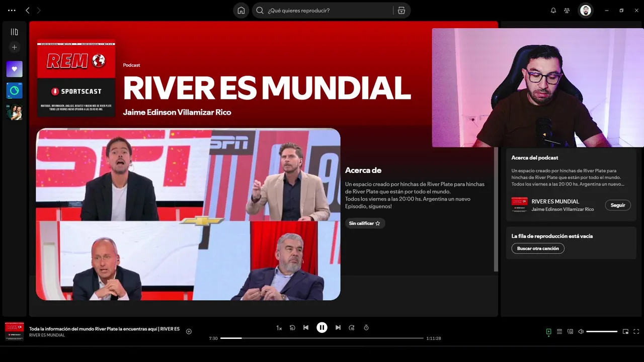Screen dimensions: 644x362
Task: Open Liked Songs heart playlist
Action: coord(14,69)
